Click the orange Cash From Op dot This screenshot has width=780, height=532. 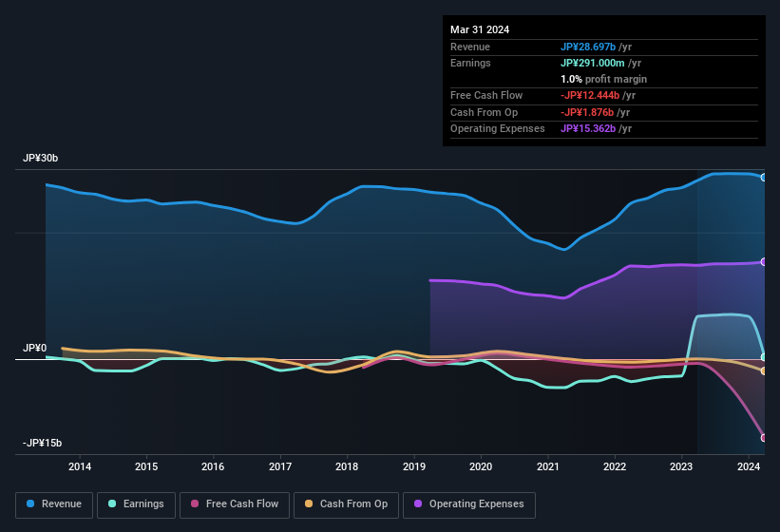[x=309, y=504]
